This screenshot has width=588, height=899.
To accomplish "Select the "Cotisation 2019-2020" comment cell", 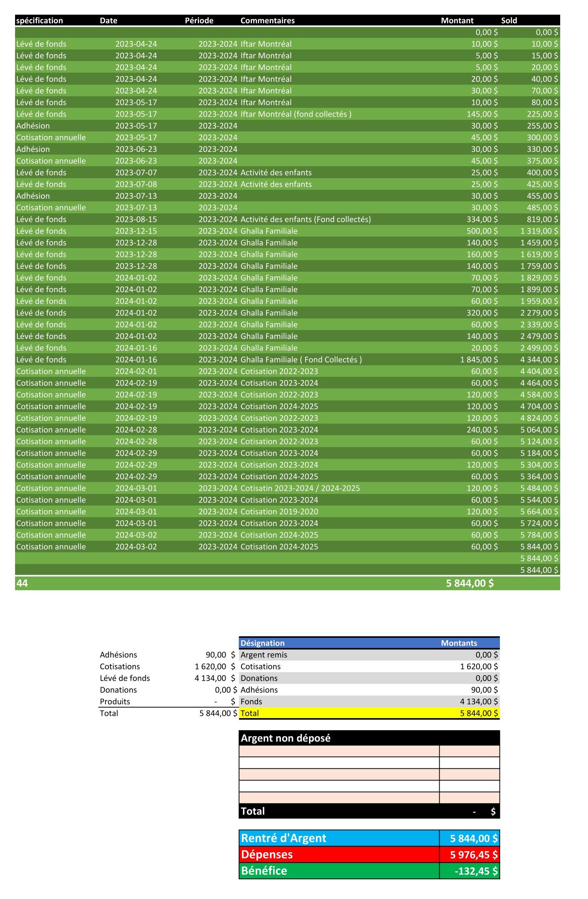I will tap(279, 511).
